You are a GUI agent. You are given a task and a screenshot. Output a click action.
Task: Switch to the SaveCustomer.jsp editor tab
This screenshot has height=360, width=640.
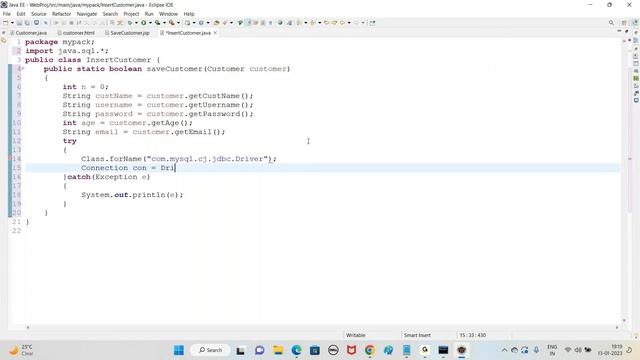point(127,33)
